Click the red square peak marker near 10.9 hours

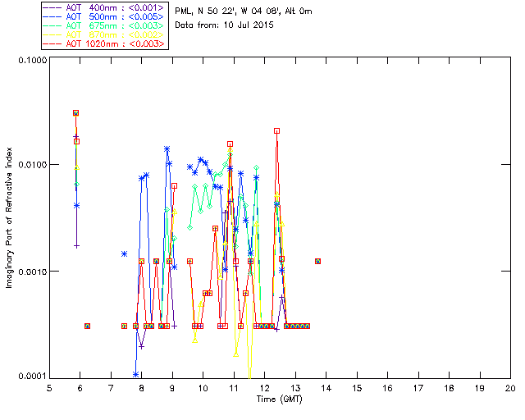coord(230,144)
